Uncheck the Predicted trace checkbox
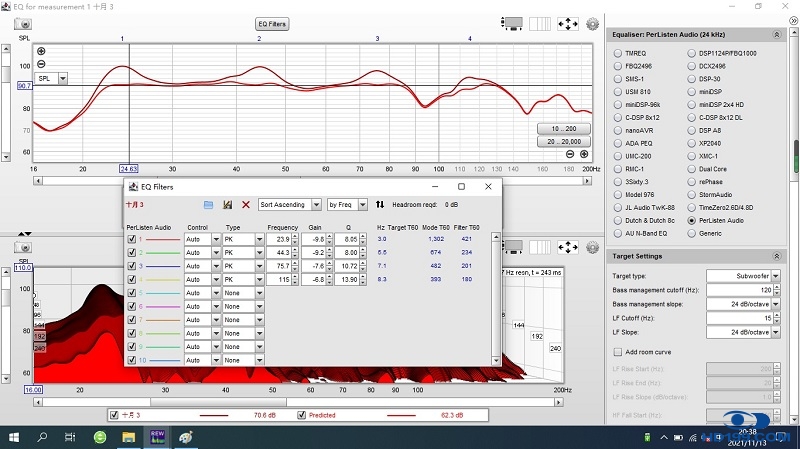The width and height of the screenshot is (800, 449). click(302, 414)
